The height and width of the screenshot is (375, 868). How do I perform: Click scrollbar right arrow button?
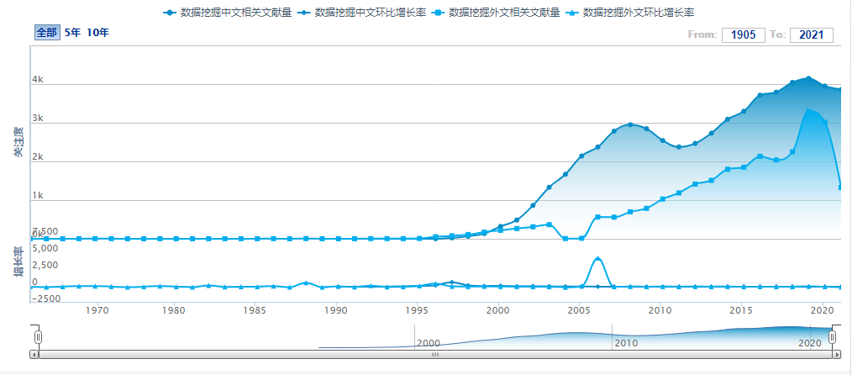(836, 355)
